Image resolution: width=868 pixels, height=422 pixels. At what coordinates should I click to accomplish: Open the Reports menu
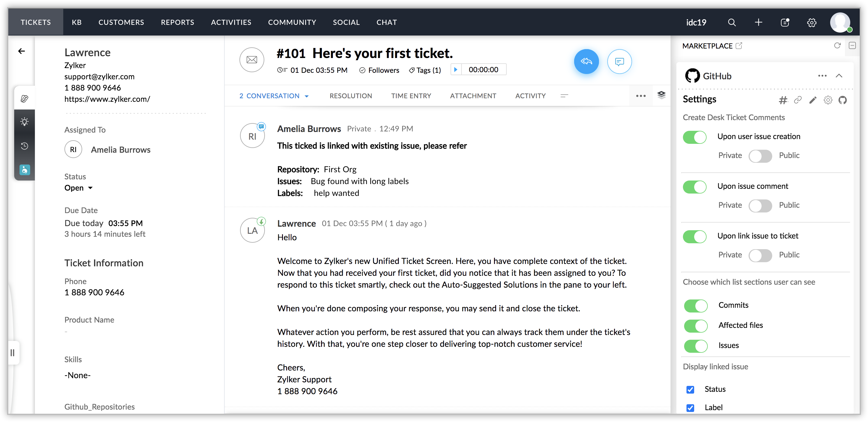[177, 22]
